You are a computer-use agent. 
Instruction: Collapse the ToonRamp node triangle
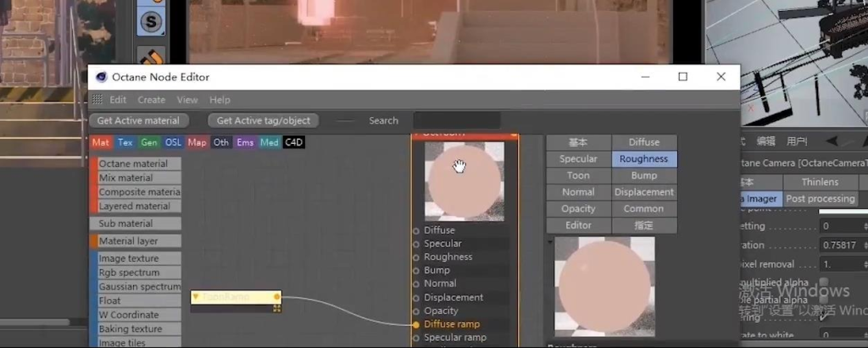pos(196,297)
